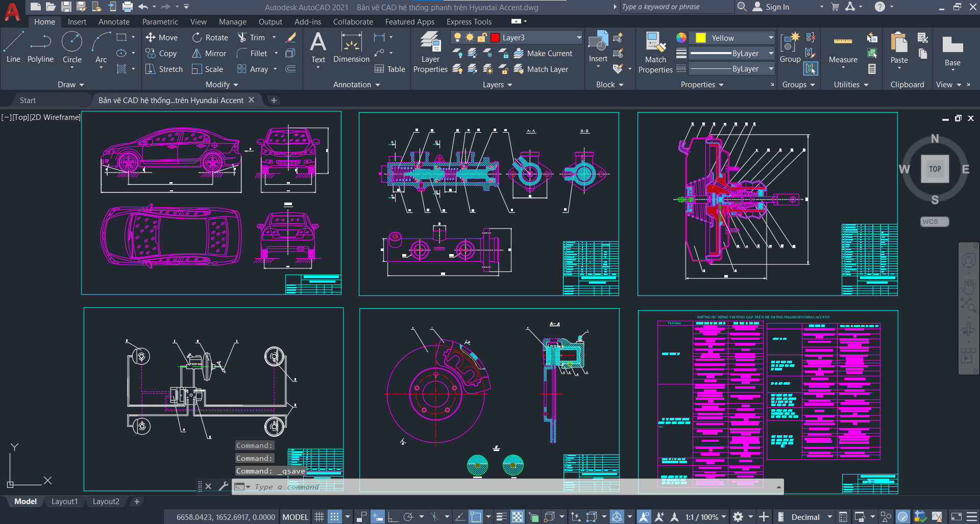Toggle object snap in status bar
This screenshot has width=980, height=524.
click(475, 517)
